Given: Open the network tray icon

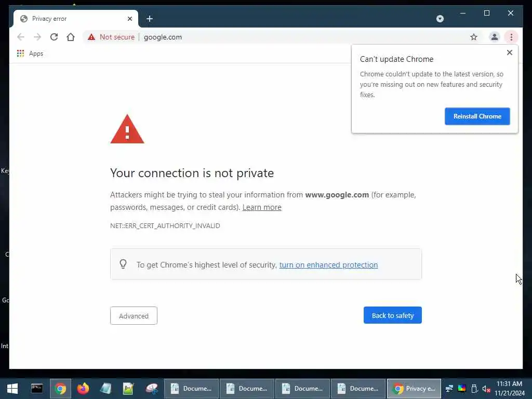Looking at the screenshot, I should [x=449, y=389].
